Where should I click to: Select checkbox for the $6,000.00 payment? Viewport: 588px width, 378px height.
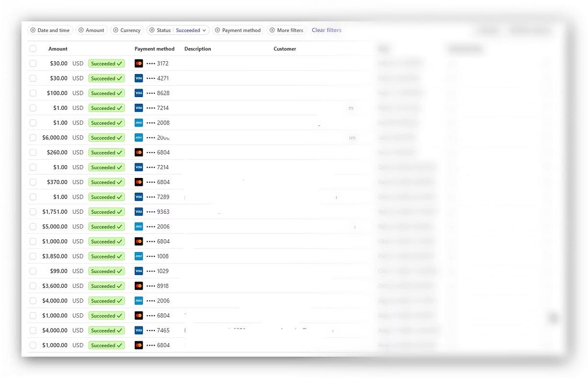tap(33, 137)
